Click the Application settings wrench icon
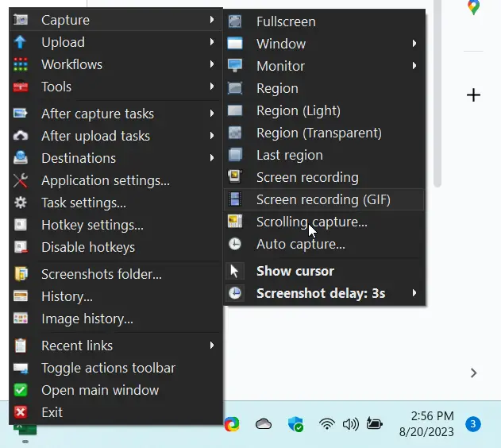501x448 pixels. (x=21, y=180)
